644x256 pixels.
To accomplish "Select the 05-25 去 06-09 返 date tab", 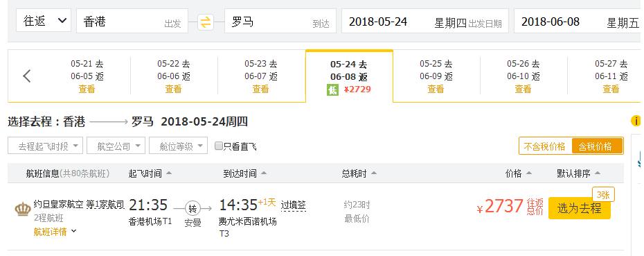I will [436, 76].
